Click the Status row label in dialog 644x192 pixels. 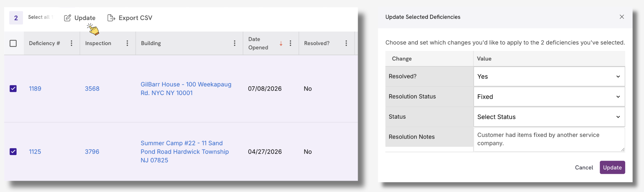397,117
